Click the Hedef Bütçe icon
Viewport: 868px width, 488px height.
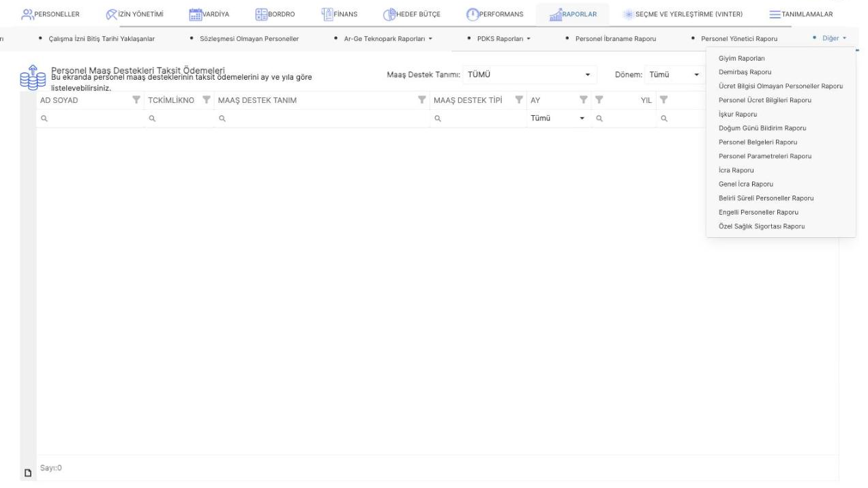389,14
